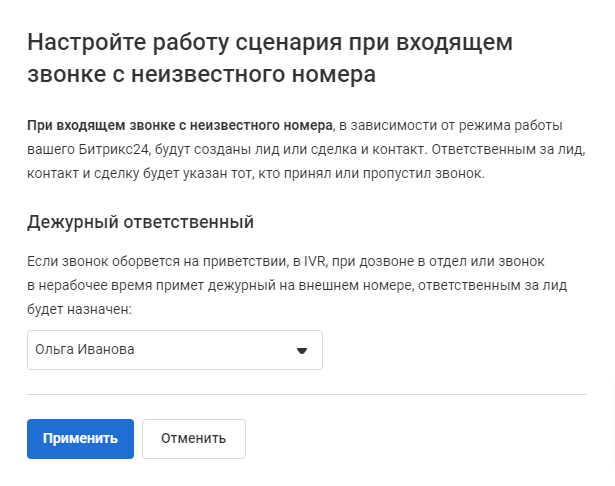Click the text будет назначен: above the dropdown
The height and width of the screenshot is (486, 615).
pyautogui.click(x=80, y=309)
